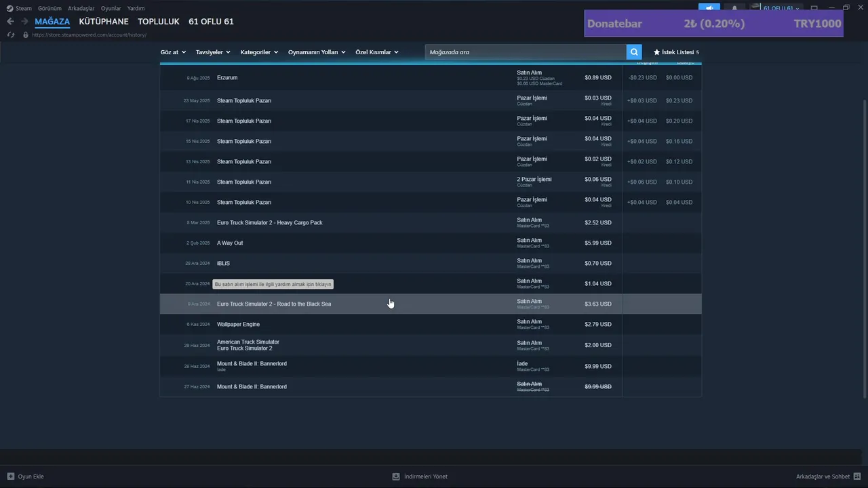This screenshot has width=868, height=488.
Task: Open Steam Topluluk Pazarı 11 Nis row
Action: pyautogui.click(x=431, y=182)
